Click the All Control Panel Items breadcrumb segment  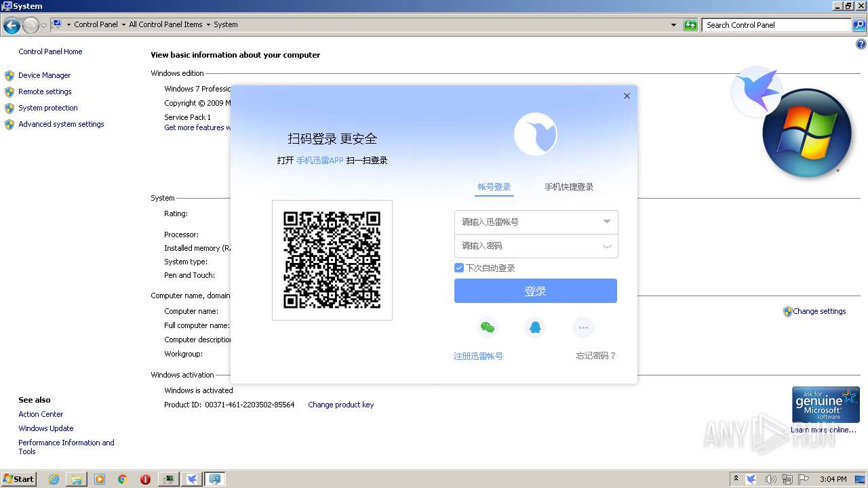(165, 24)
